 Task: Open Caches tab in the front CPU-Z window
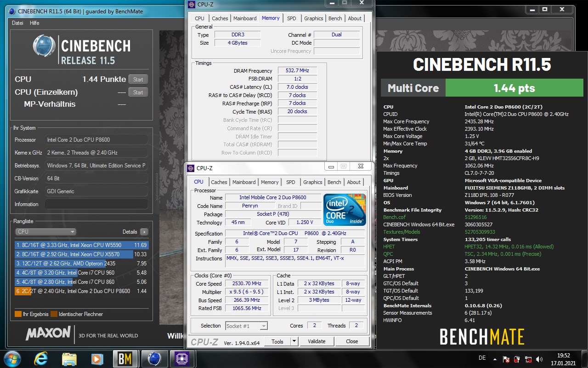point(219,182)
